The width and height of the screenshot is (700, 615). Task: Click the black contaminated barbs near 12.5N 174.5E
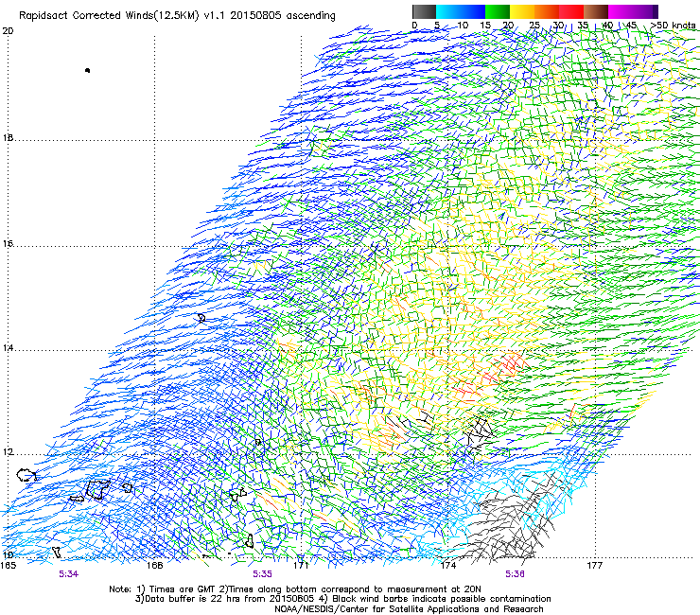479,432
